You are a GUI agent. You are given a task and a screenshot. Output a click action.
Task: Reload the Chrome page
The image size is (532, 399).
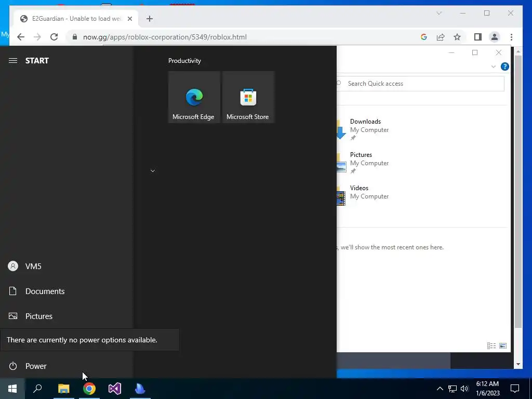click(x=54, y=37)
